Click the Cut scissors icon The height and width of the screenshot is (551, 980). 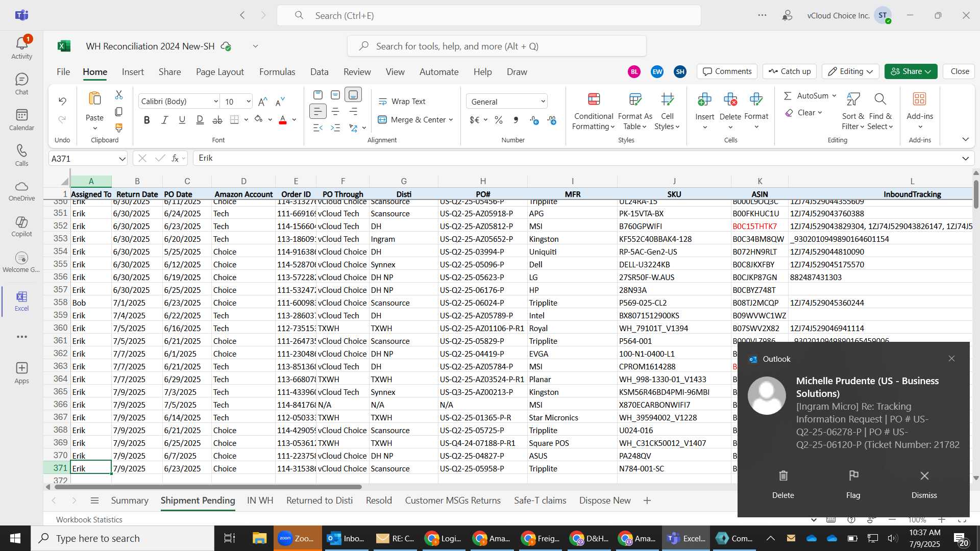click(x=119, y=95)
